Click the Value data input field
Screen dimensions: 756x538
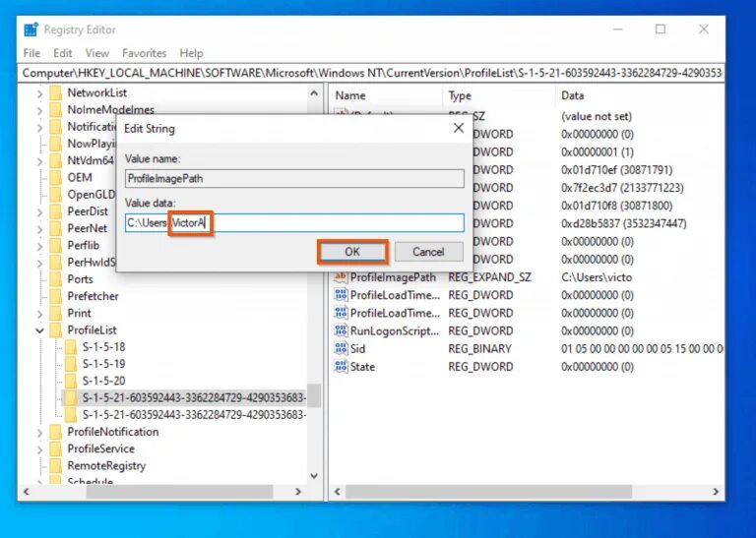(x=294, y=223)
